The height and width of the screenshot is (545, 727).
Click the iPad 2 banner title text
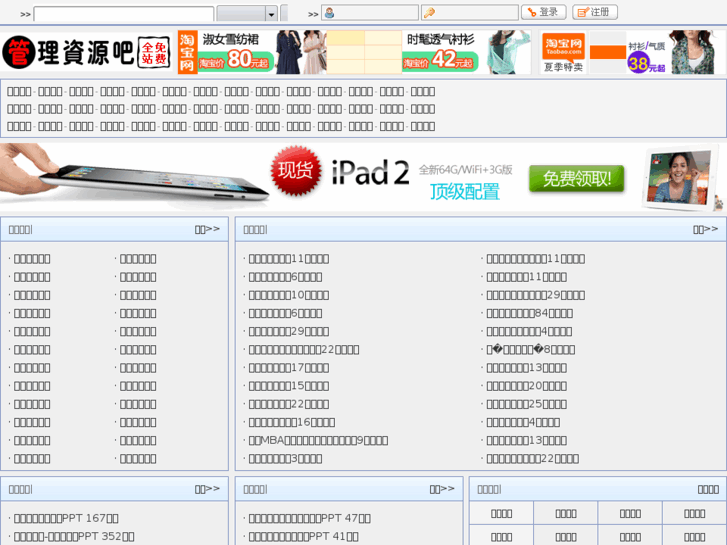[370, 172]
